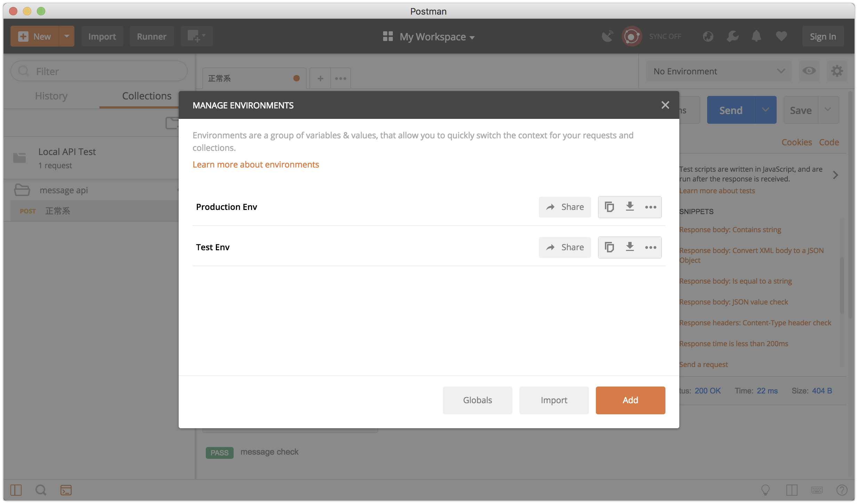Save the request
Image resolution: width=858 pixels, height=504 pixels.
click(x=801, y=110)
